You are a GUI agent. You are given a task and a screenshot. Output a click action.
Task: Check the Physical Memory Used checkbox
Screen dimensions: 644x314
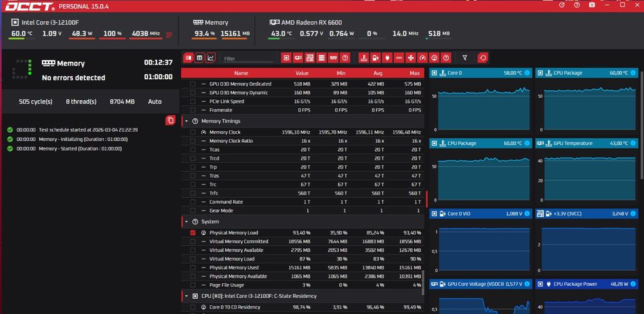pos(193,268)
